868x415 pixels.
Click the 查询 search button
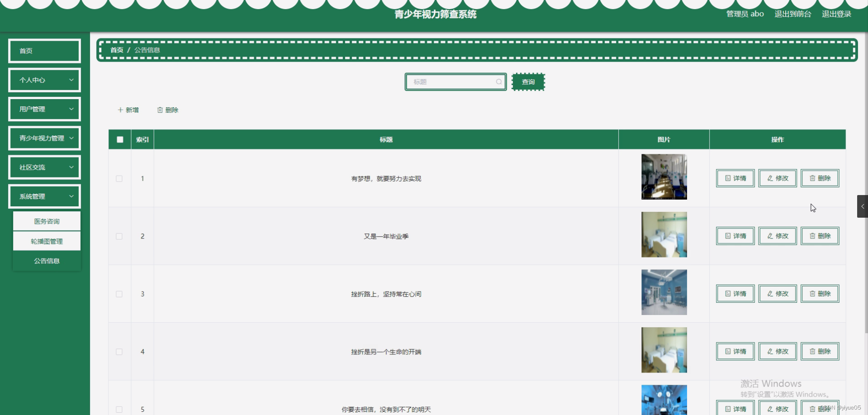point(528,82)
